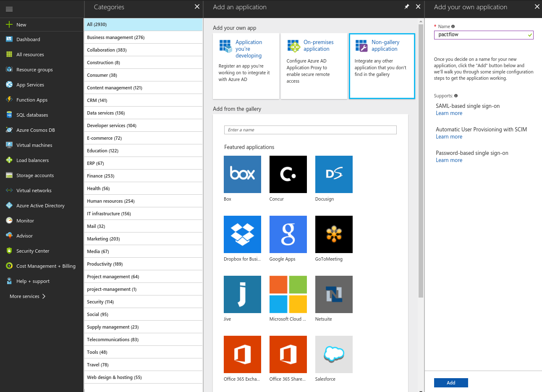Select the Telecommunications (83) row
Viewport: 542px width, 392px height.
[x=143, y=340]
